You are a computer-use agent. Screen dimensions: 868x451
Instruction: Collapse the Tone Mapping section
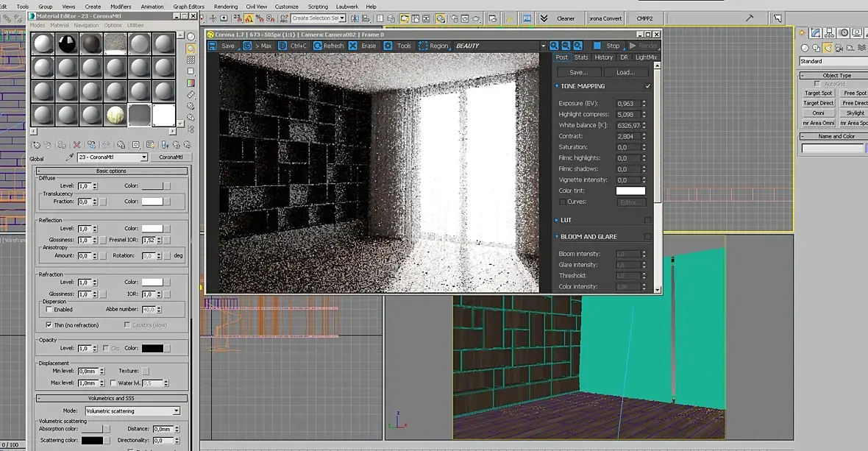click(557, 86)
